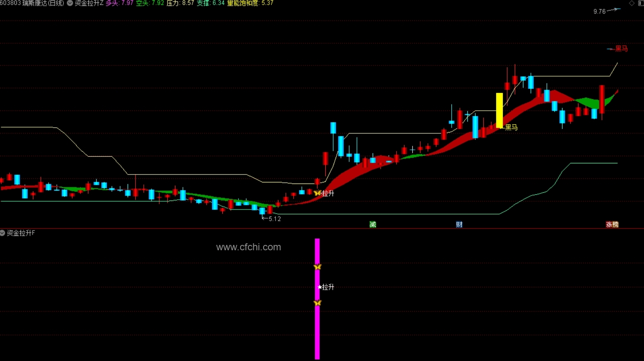Toggle the side panel icon at top right
The width and height of the screenshot is (644, 361).
(x=641, y=3)
